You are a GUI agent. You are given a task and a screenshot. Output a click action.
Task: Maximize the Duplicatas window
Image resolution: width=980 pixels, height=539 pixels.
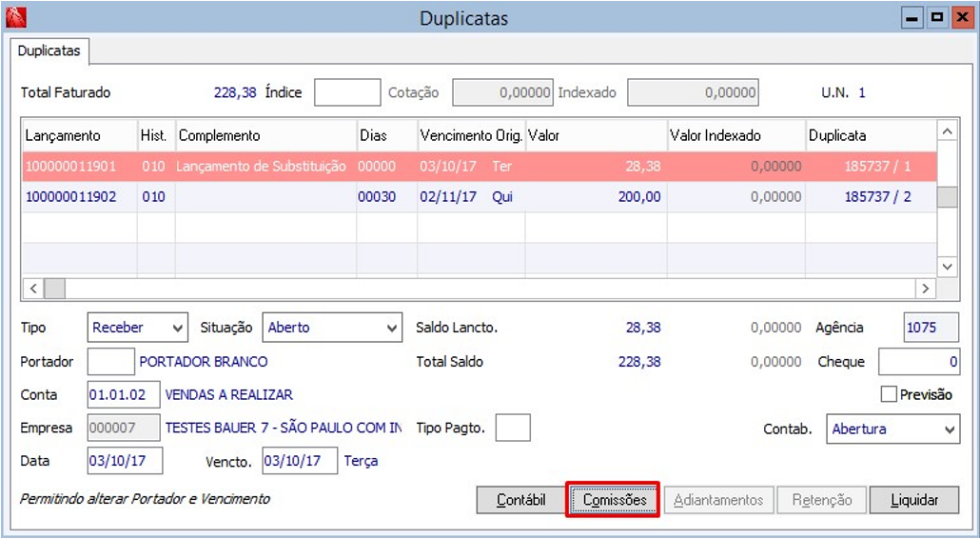click(x=937, y=18)
